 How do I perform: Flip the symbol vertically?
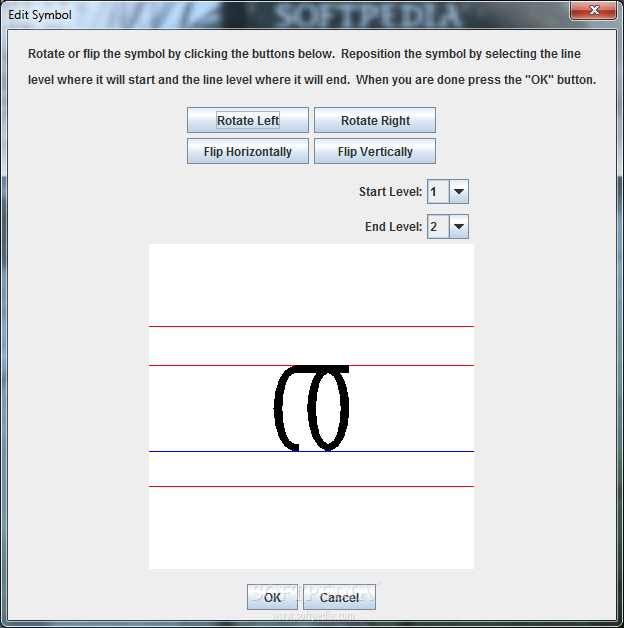[375, 151]
